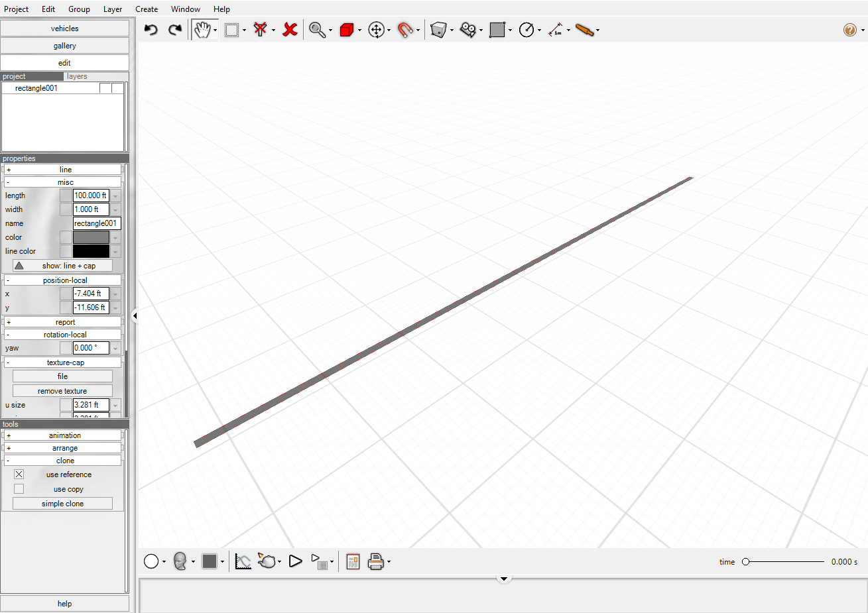Click the human head icon
Screen dimensions: 868x613
coord(180,561)
